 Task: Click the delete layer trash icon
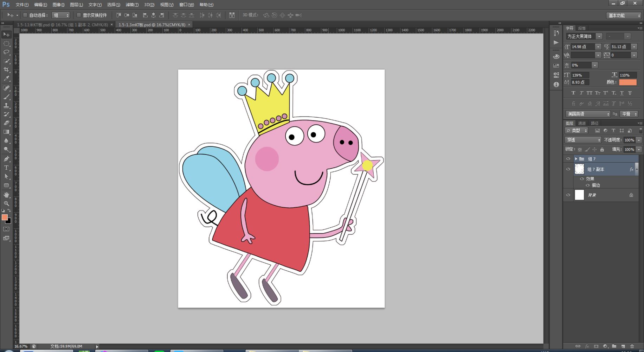pyautogui.click(x=632, y=346)
